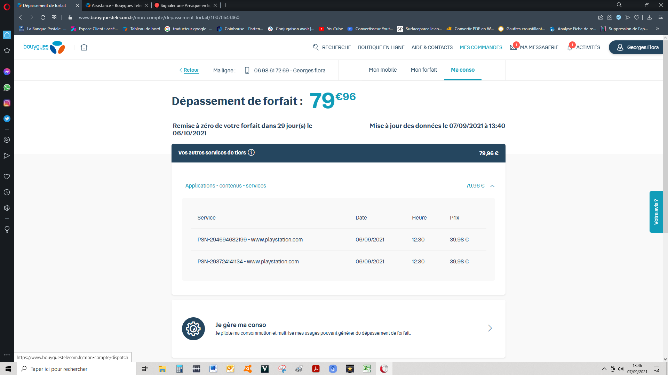Collapse the Applications - contenus - services section
The width and height of the screenshot is (668, 375).
[x=492, y=186]
